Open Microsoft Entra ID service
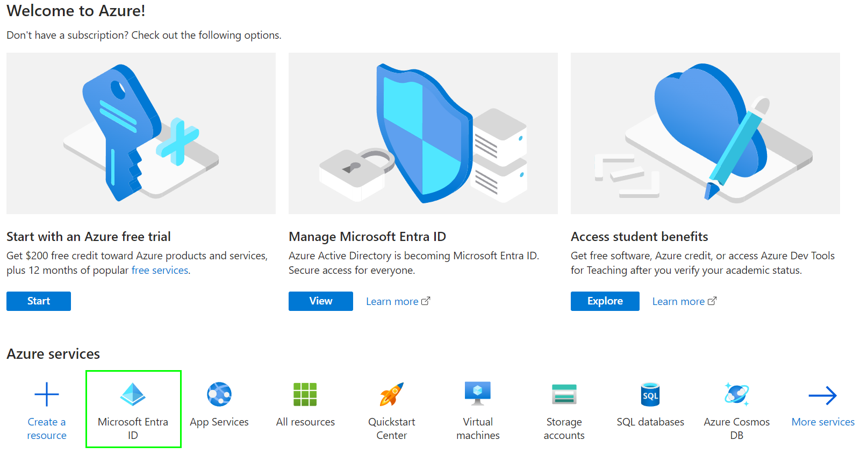 [x=133, y=409]
